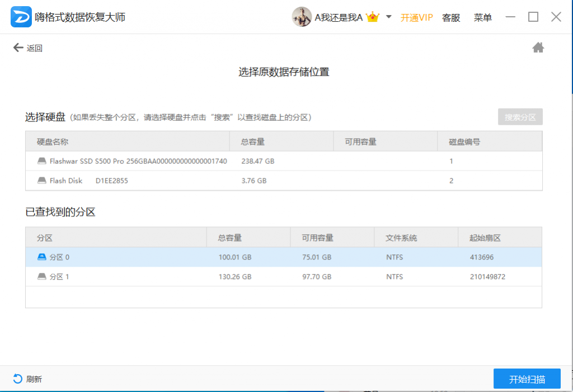Image resolution: width=573 pixels, height=392 pixels.
Task: Click the 起始扇区 column header
Action: click(485, 238)
